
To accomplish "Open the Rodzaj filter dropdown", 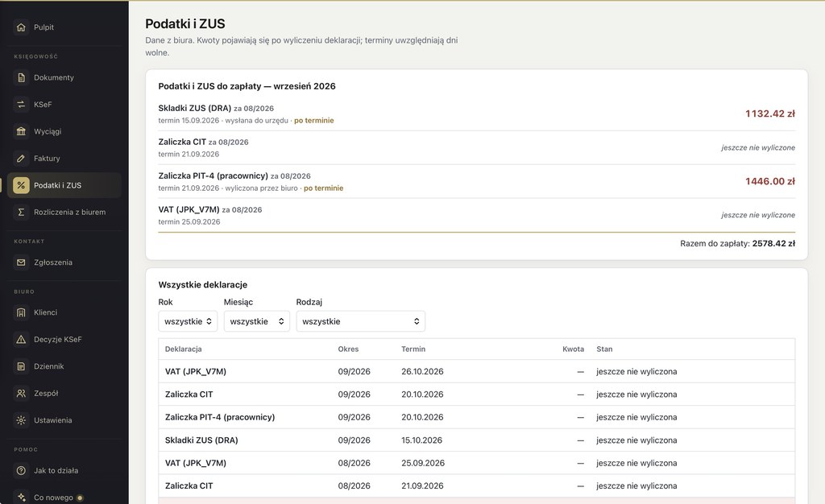I will [360, 321].
